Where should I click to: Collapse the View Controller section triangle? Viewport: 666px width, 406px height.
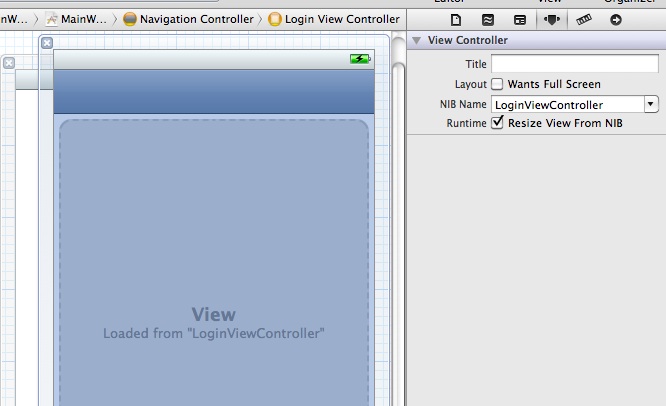point(416,41)
